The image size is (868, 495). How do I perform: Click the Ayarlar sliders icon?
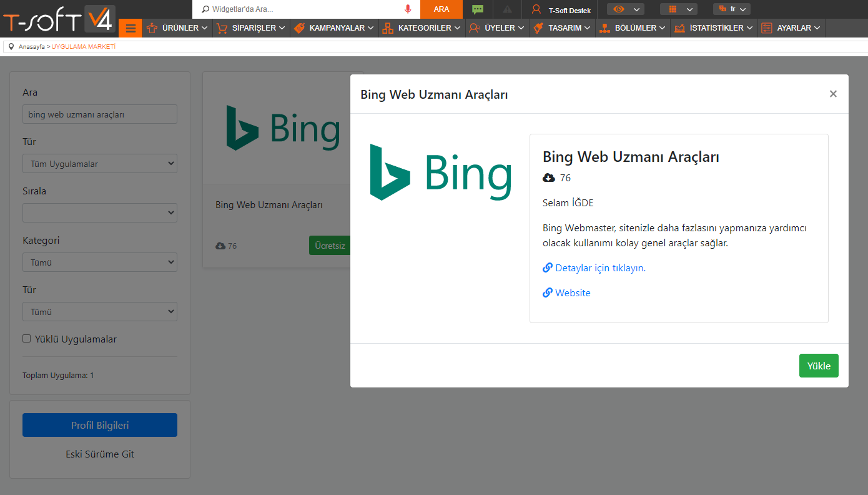tap(767, 28)
